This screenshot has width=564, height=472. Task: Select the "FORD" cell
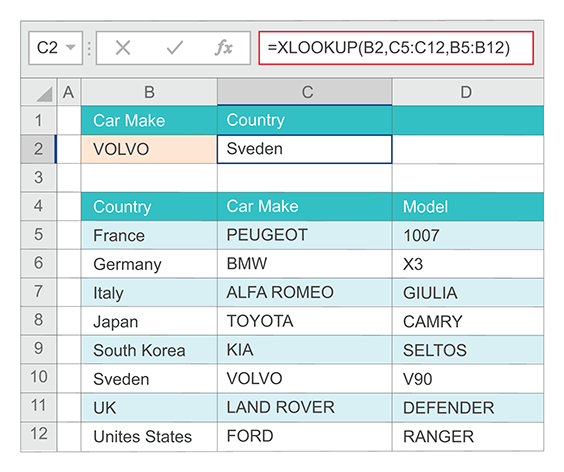(305, 436)
